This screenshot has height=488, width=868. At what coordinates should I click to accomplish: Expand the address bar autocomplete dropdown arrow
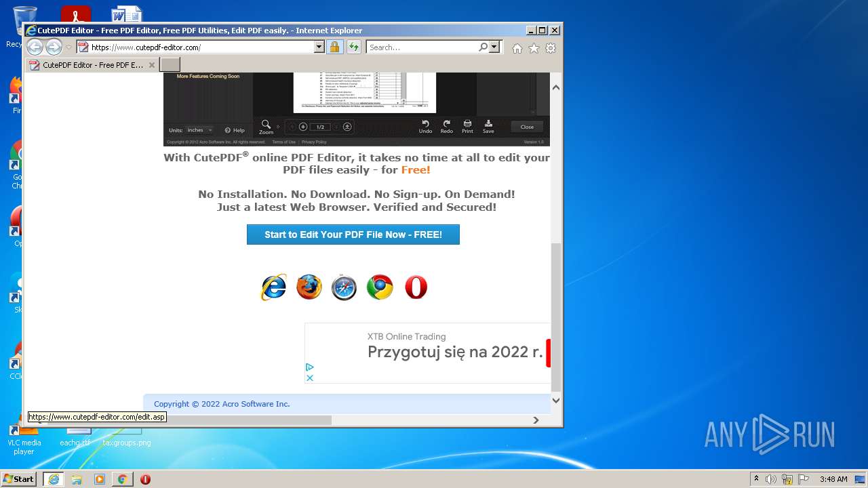[319, 47]
